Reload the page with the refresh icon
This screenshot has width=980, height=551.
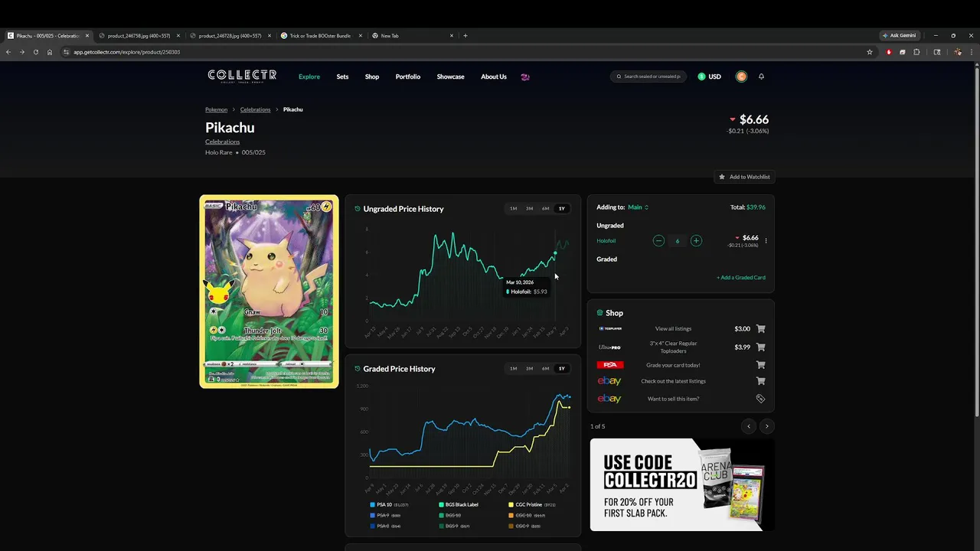pos(36,52)
